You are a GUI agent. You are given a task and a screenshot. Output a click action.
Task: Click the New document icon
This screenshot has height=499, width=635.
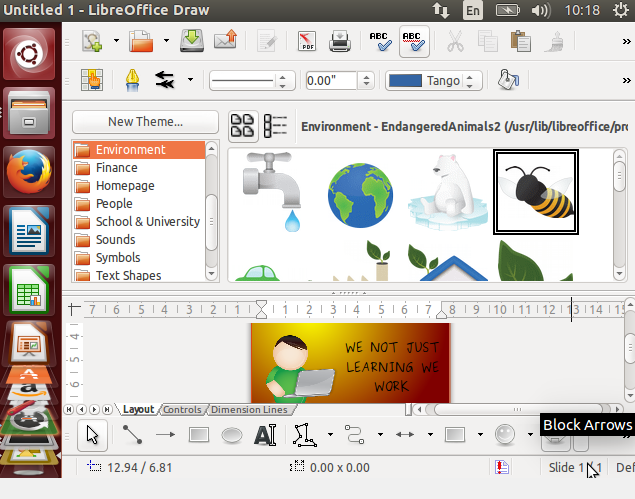click(x=92, y=41)
